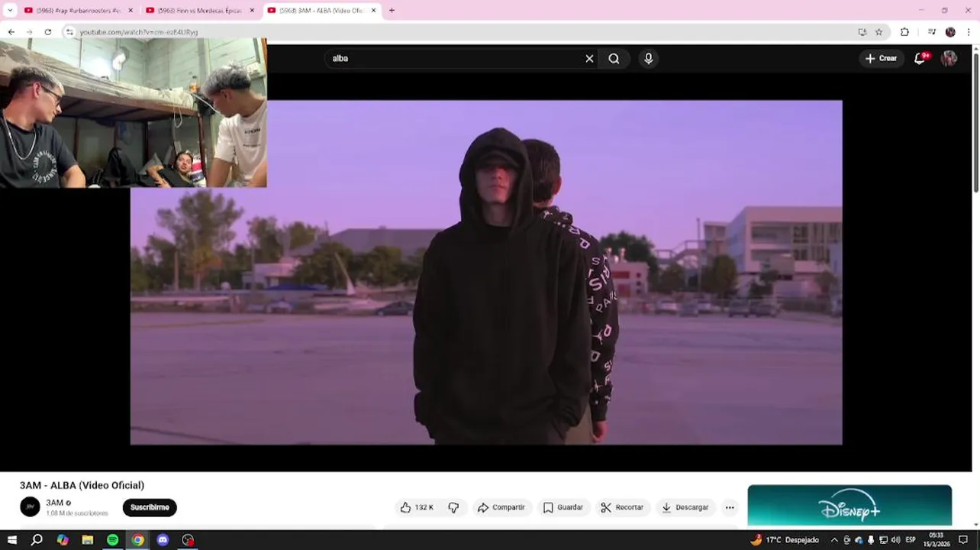
Task: Open Spotify from the taskbar
Action: coord(112,540)
